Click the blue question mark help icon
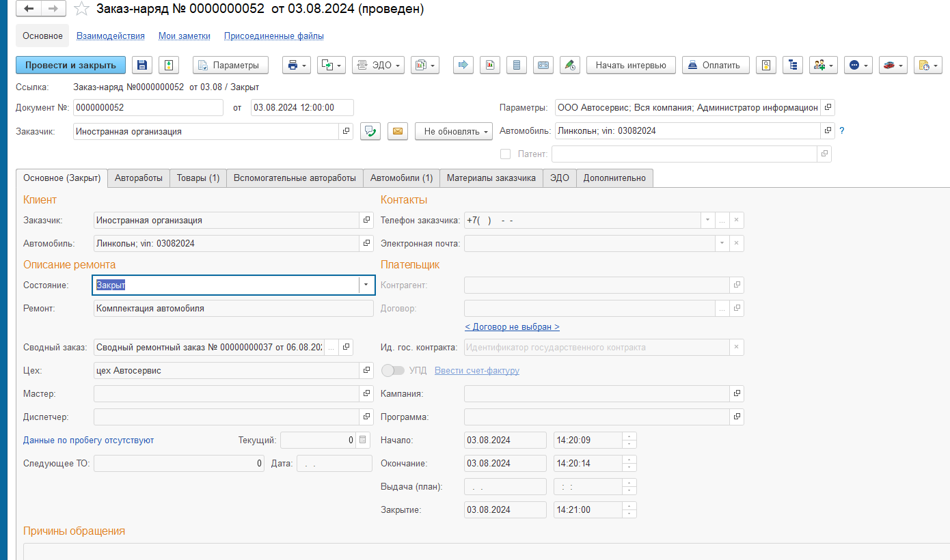The height and width of the screenshot is (560, 950). click(x=842, y=131)
